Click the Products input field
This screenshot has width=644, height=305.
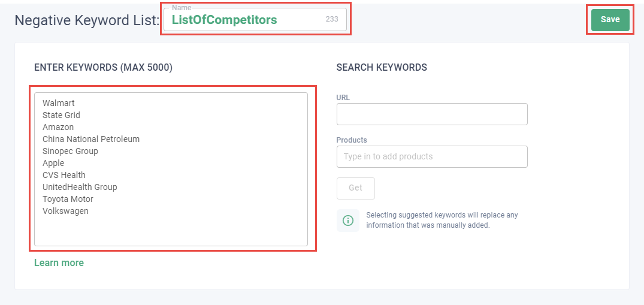pyautogui.click(x=432, y=156)
